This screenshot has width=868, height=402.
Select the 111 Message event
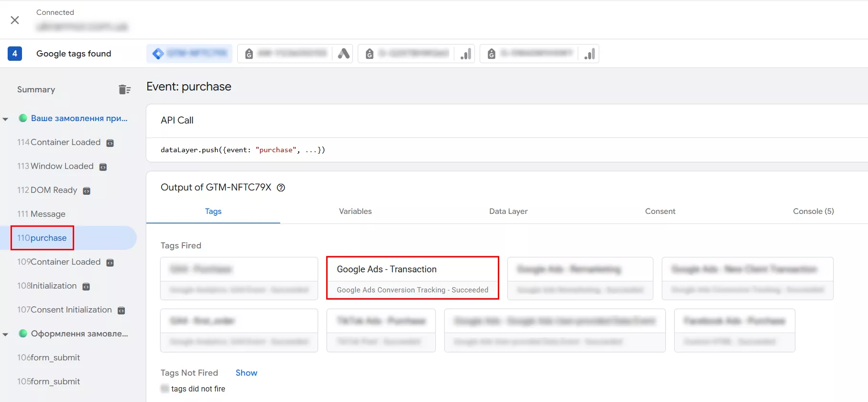[42, 214]
